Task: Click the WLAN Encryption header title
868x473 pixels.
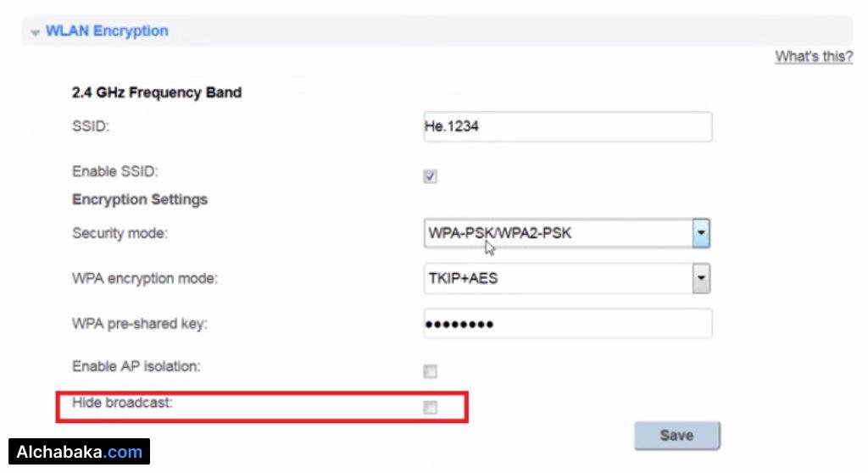Action: click(107, 31)
